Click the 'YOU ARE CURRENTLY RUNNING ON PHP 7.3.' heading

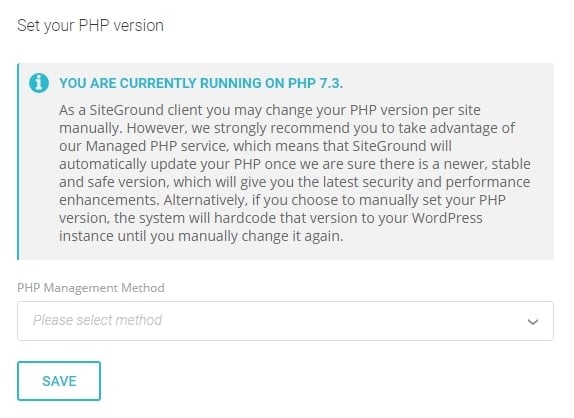pyautogui.click(x=201, y=83)
